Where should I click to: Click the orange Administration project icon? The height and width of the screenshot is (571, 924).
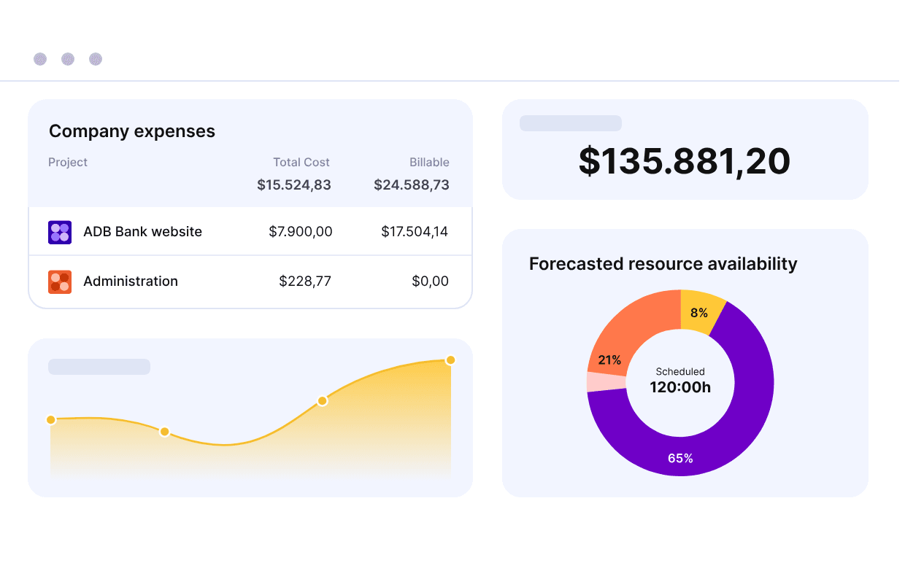[x=60, y=281]
